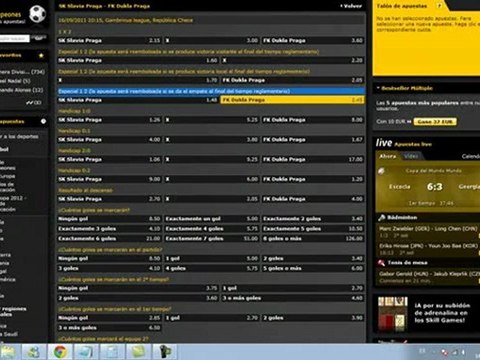Click Gambrinus league match date line
This screenshot has width=480, height=360.
(125, 20)
